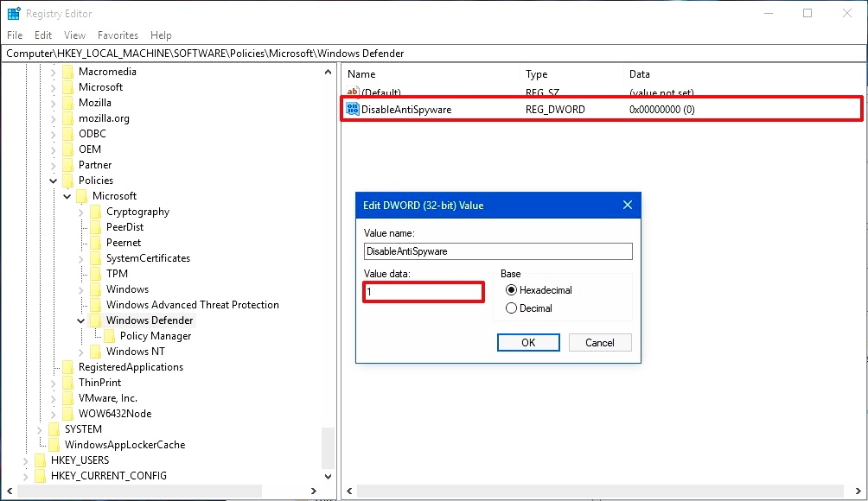Image resolution: width=868 pixels, height=501 pixels.
Task: Click the REG_DWORD type cell
Action: (x=555, y=110)
